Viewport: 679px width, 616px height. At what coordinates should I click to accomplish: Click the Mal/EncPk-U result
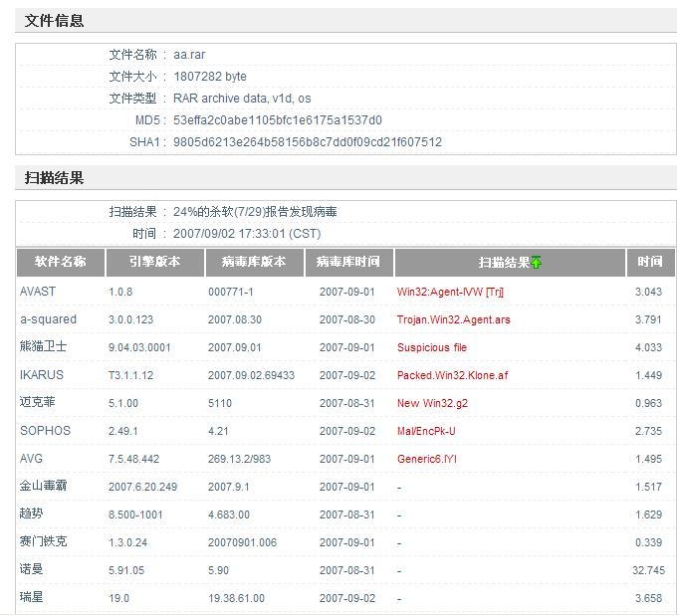(x=426, y=431)
